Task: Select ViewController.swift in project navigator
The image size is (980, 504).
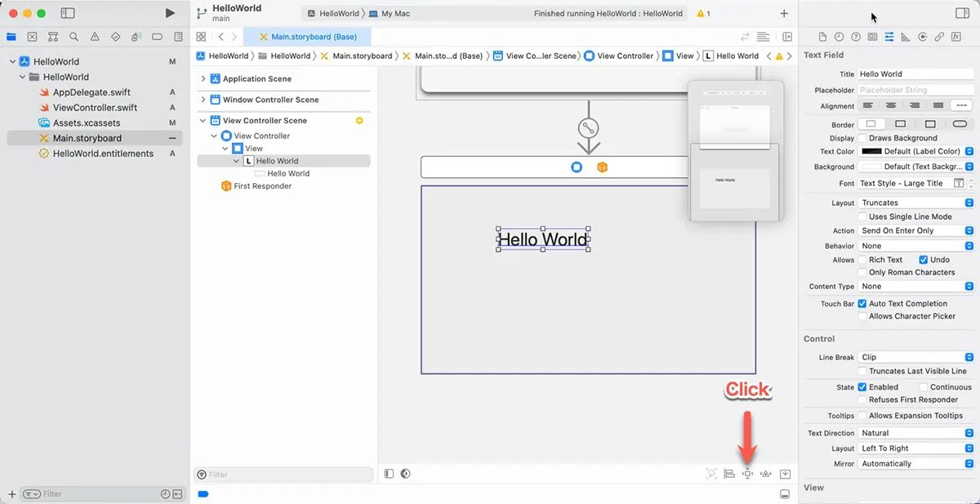Action: click(x=95, y=108)
